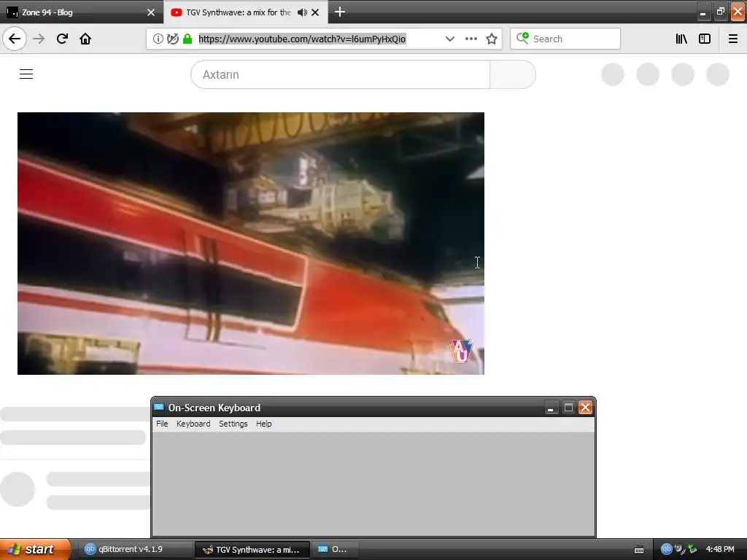Minimize the On-Screen Keyboard window

[x=551, y=408]
